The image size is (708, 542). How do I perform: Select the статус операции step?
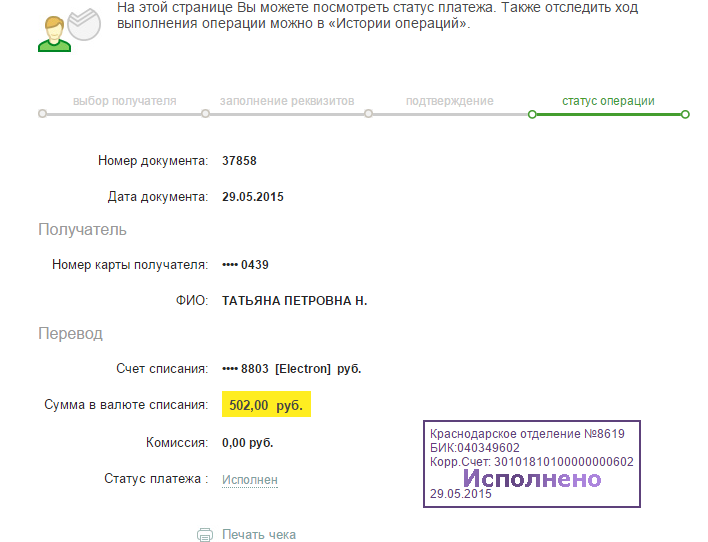(608, 101)
